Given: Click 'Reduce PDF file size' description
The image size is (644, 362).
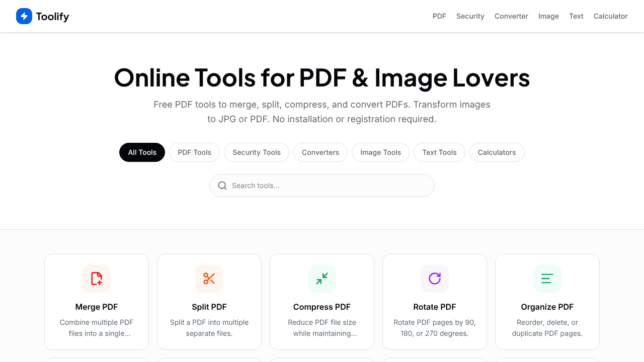Looking at the screenshot, I should (x=322, y=328).
